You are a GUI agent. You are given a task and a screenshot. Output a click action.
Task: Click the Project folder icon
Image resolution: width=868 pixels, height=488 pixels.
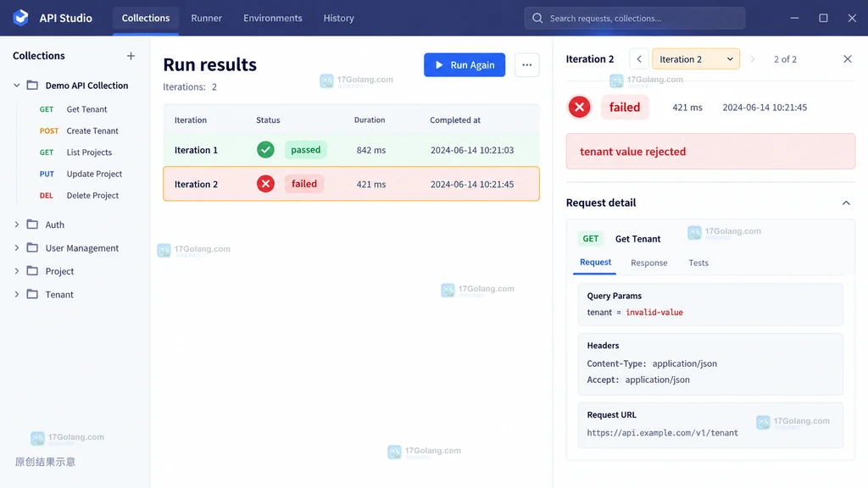tap(33, 271)
